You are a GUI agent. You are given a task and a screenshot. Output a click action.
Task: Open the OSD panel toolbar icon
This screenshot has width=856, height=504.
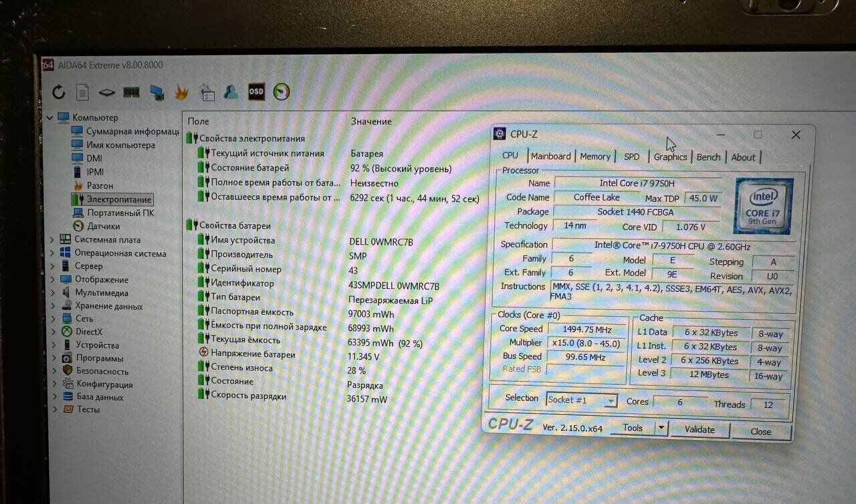point(256,92)
